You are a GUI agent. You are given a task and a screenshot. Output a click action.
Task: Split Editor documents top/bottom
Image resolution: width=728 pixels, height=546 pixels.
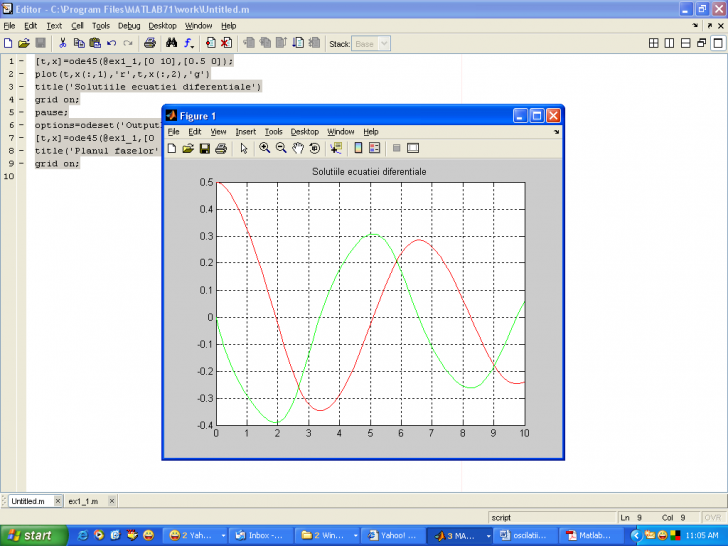pyautogui.click(x=685, y=44)
